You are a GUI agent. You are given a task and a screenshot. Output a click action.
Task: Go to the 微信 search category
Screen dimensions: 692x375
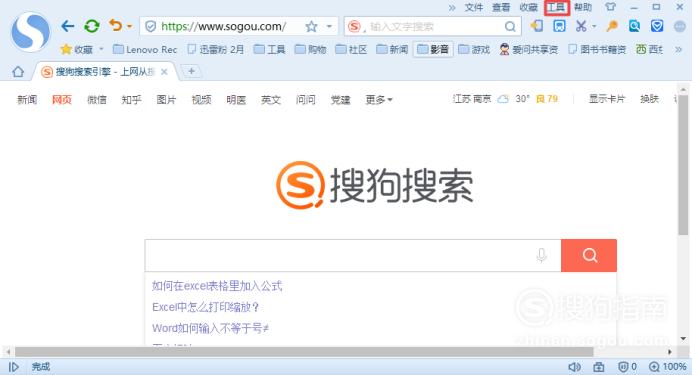coord(97,100)
